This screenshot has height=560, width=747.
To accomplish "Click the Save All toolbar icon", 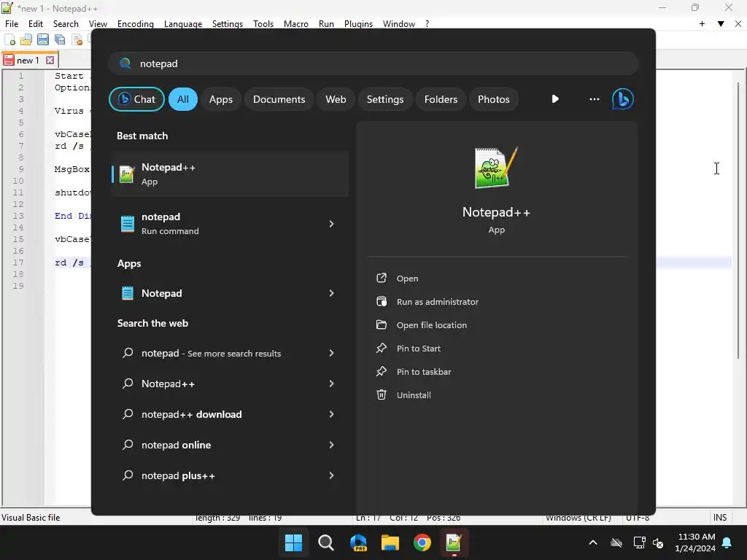I will [x=60, y=39].
